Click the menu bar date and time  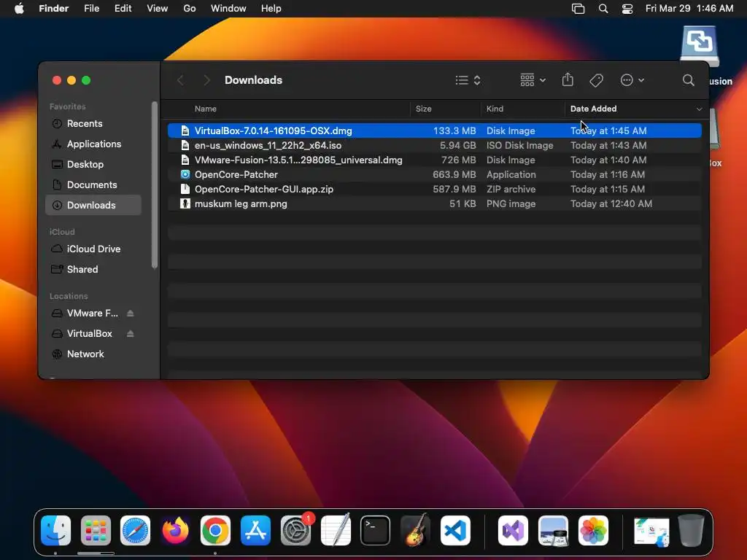pos(689,9)
